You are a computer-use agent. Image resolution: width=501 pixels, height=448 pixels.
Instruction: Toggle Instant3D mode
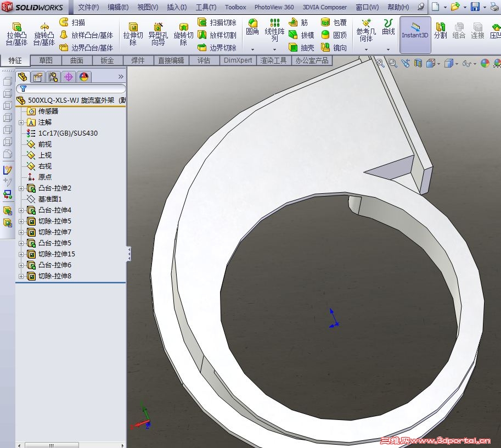[x=415, y=35]
